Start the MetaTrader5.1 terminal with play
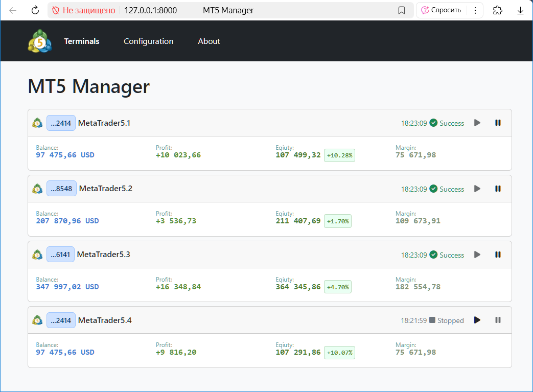 pos(477,123)
